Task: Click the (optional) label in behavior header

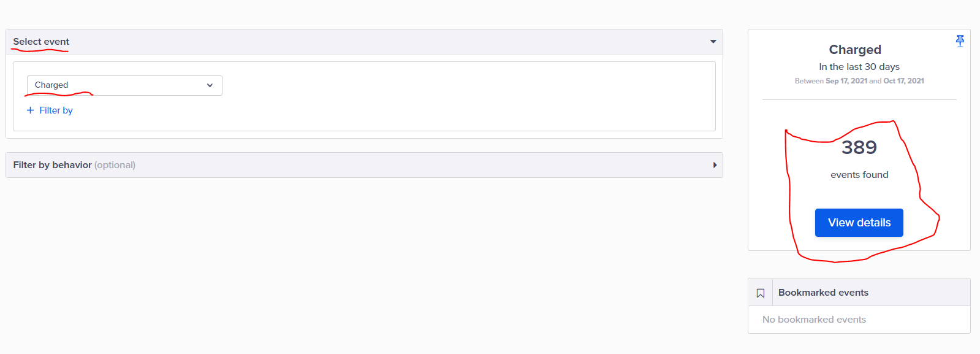Action: [115, 165]
